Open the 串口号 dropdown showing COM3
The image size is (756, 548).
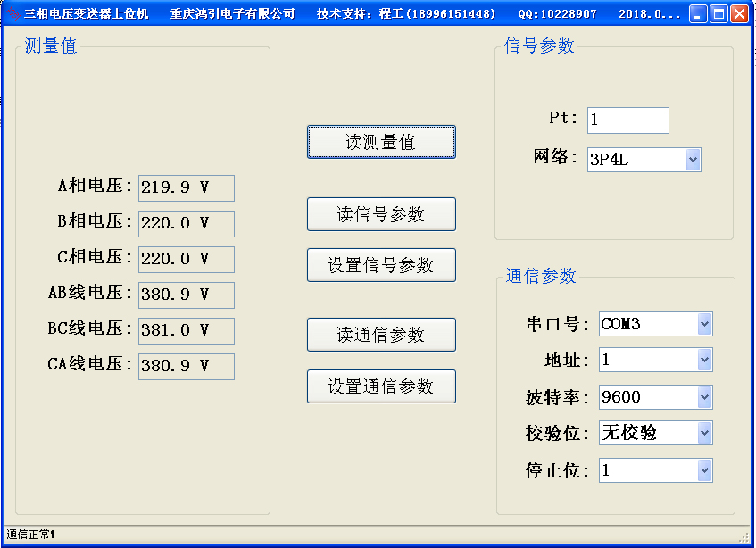(x=655, y=324)
